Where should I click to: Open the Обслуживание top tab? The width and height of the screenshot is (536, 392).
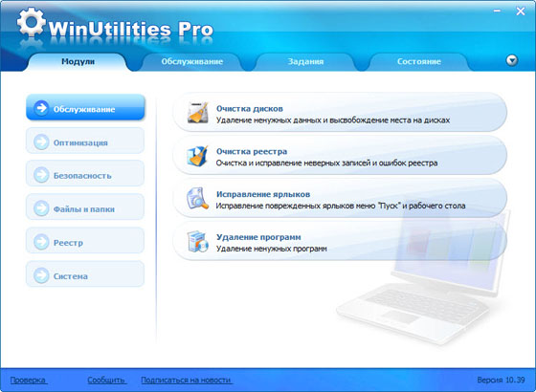[192, 61]
